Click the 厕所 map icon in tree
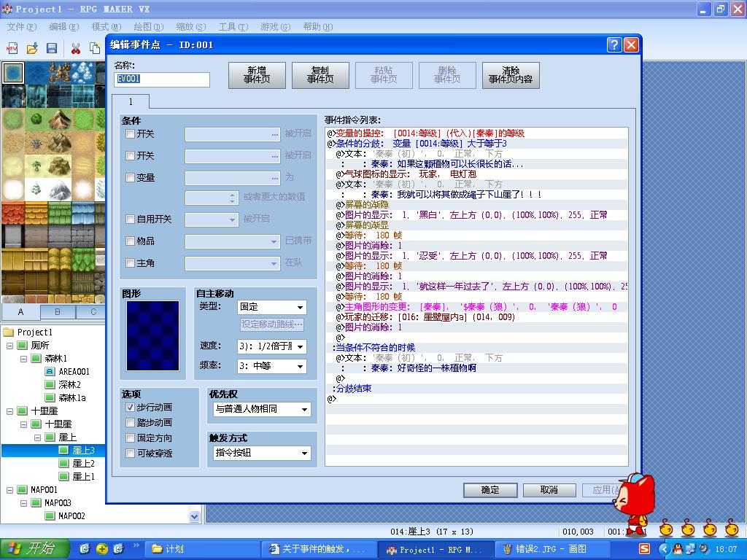 [23, 345]
